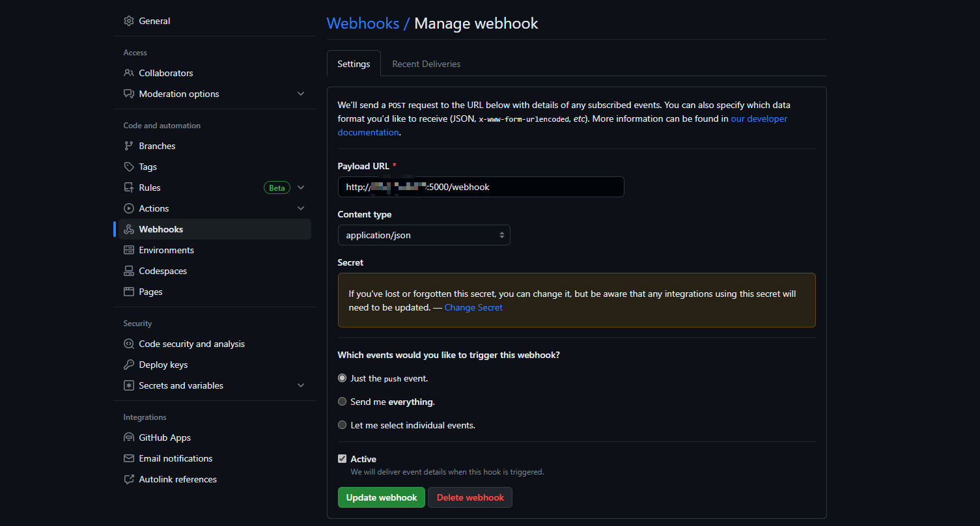This screenshot has width=980, height=526.
Task: Switch to the Settings tab
Action: 354,64
